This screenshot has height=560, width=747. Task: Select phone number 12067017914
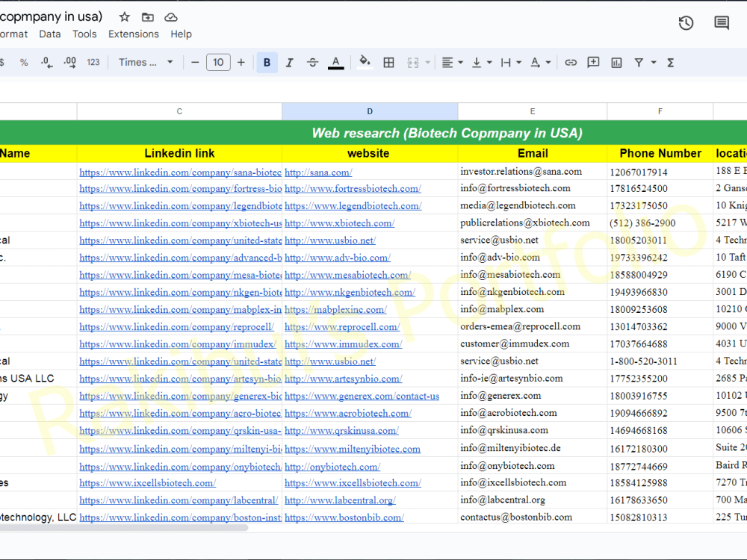(660, 172)
